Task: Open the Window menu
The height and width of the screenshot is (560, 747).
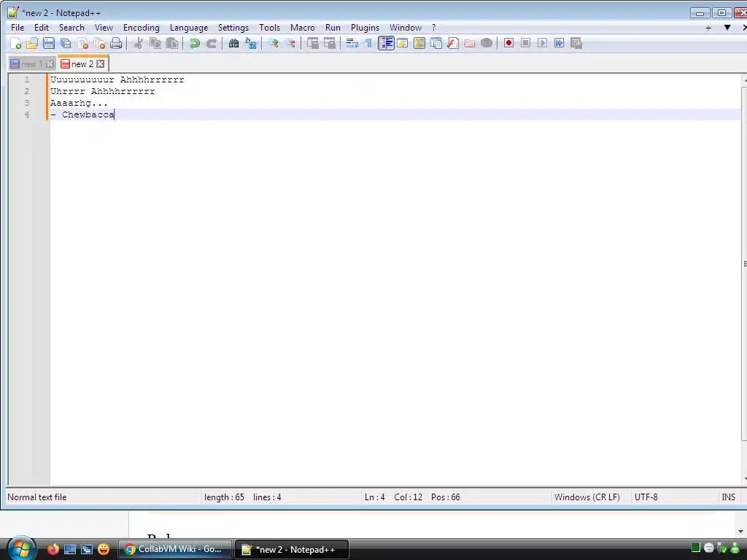Action: 406,28
